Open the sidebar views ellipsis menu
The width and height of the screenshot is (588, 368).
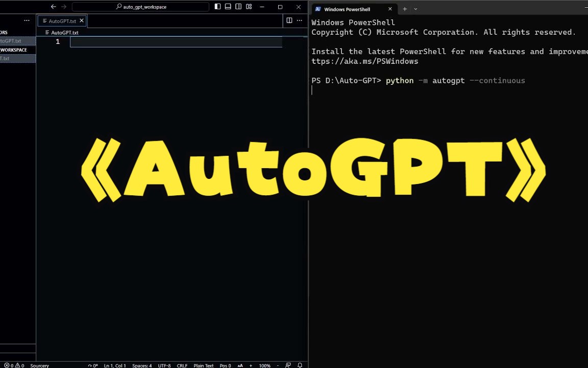coord(27,20)
